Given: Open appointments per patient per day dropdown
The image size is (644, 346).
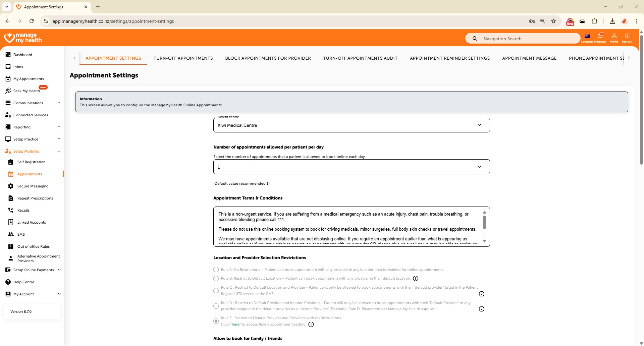Looking at the screenshot, I should pyautogui.click(x=351, y=167).
